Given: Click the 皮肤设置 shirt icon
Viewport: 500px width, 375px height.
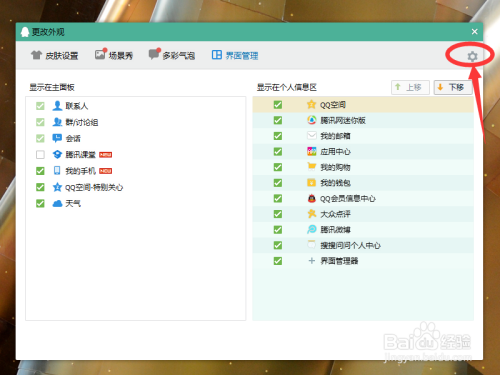Looking at the screenshot, I should coord(36,55).
